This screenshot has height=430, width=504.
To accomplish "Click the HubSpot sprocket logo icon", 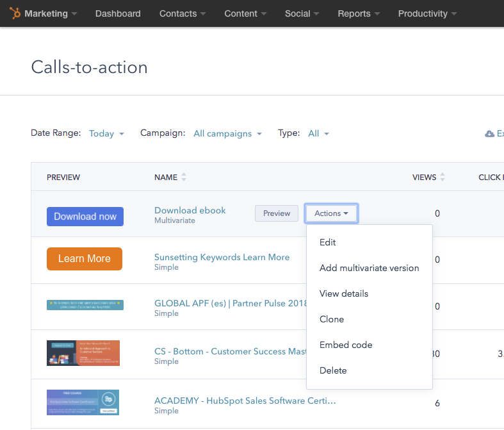I will tap(15, 13).
